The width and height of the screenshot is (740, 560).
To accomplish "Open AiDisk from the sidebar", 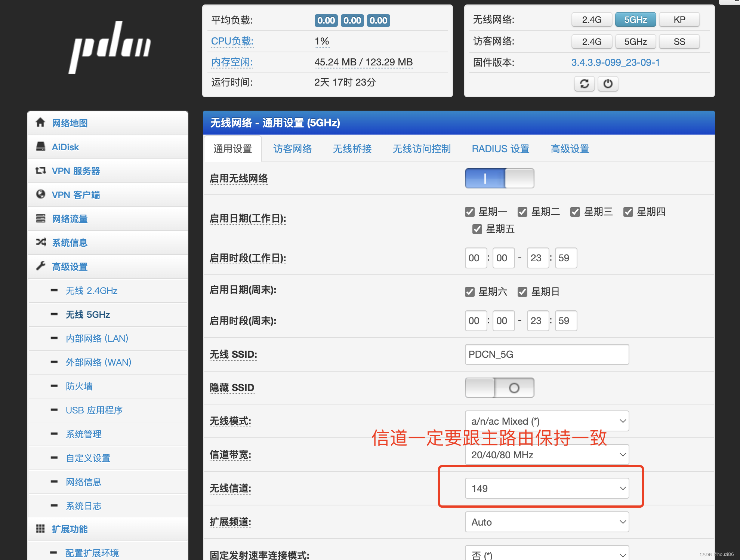I will (x=65, y=147).
